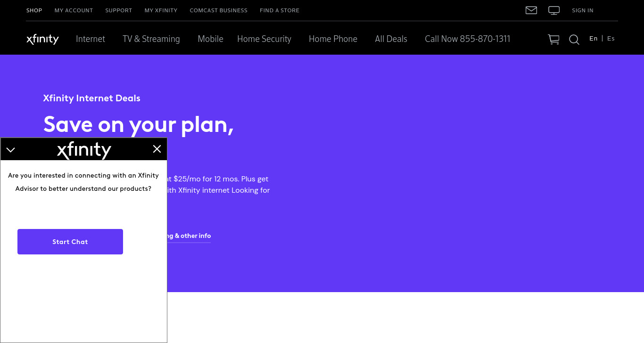Open the Home Phone menu
Viewport: 644px width, 343px height.
pos(333,39)
